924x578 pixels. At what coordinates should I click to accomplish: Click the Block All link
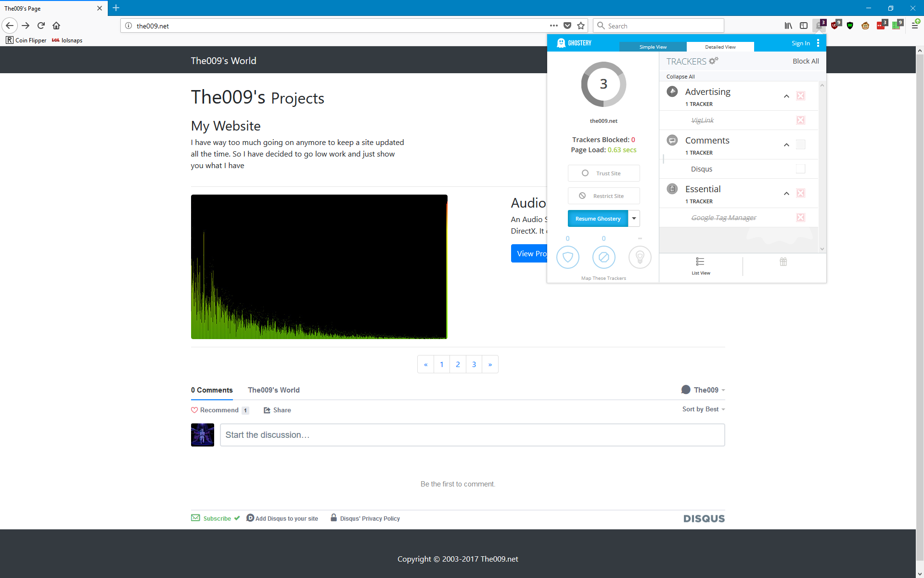coord(805,61)
